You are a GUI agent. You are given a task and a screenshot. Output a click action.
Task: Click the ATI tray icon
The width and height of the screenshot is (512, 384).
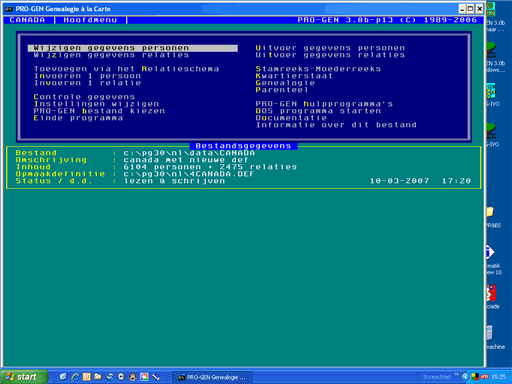tap(484, 377)
